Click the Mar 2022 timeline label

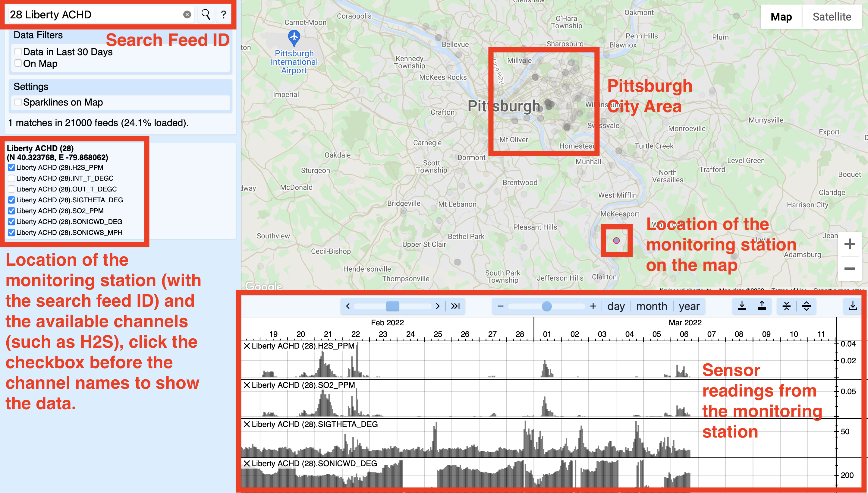685,322
